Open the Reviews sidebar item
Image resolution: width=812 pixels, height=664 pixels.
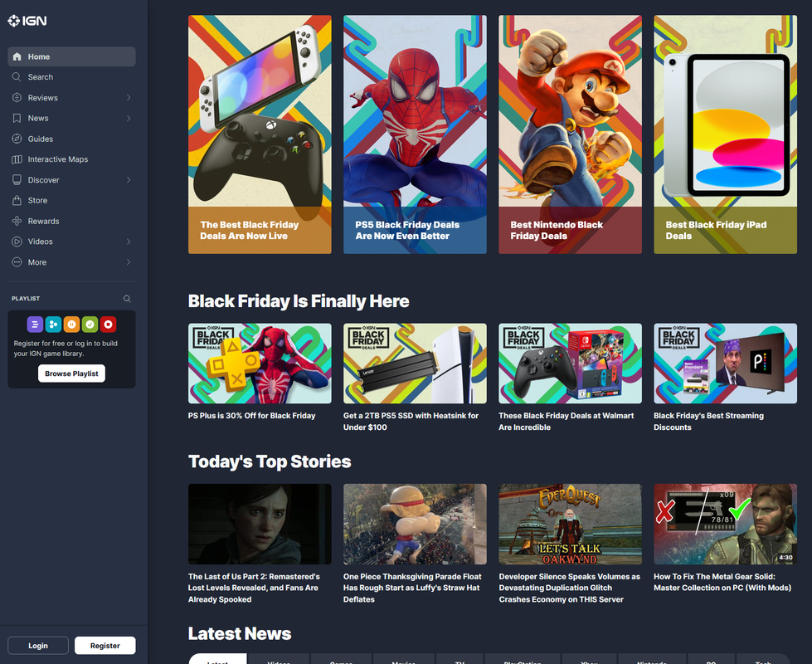click(71, 97)
